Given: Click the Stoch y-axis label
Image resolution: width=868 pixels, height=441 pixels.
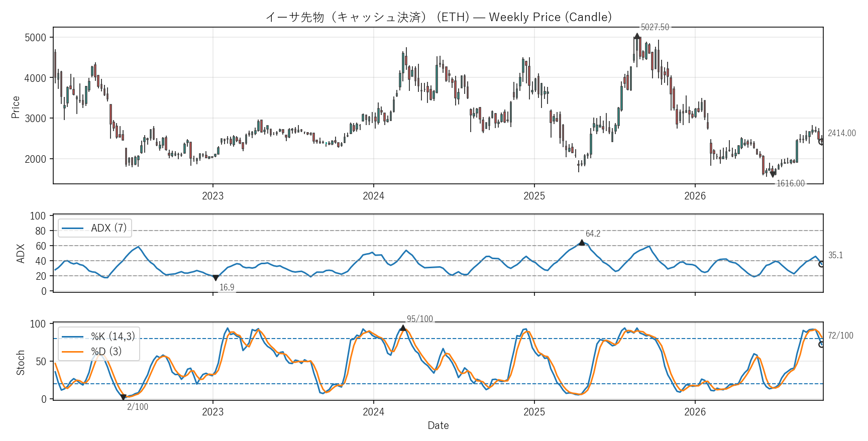Looking at the screenshot, I should 21,363.
